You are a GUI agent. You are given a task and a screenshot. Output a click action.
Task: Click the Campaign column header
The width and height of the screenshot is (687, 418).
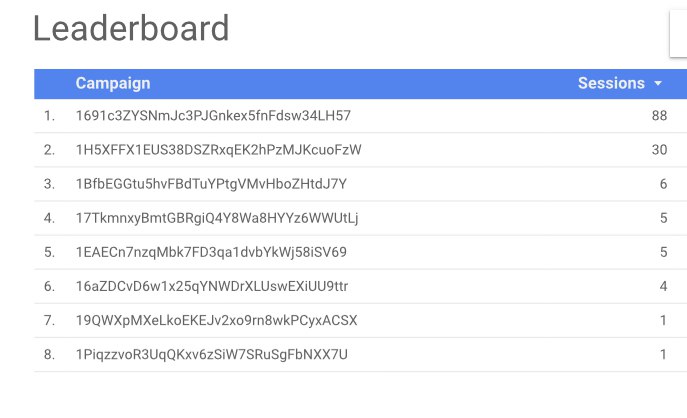click(x=113, y=83)
